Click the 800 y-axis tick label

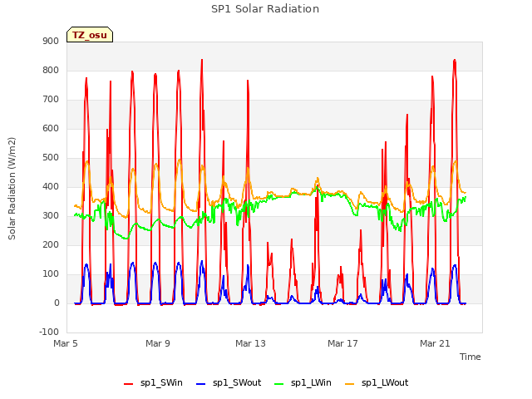tap(51, 70)
